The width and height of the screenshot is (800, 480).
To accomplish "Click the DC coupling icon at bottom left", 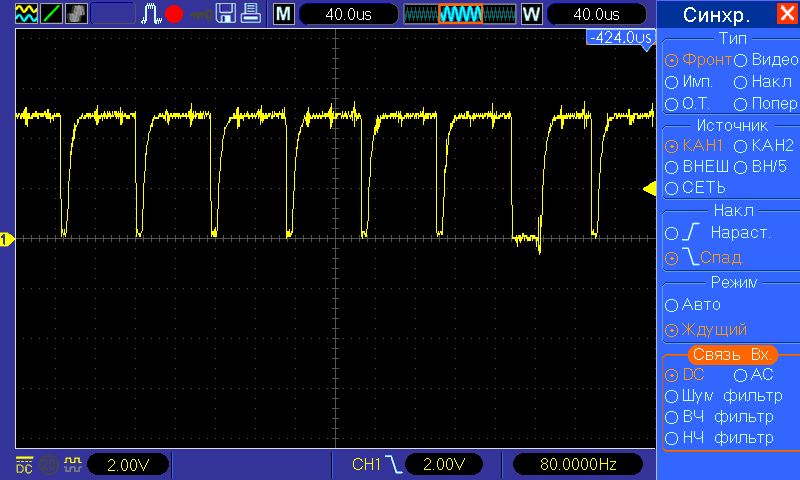I will click(x=24, y=465).
